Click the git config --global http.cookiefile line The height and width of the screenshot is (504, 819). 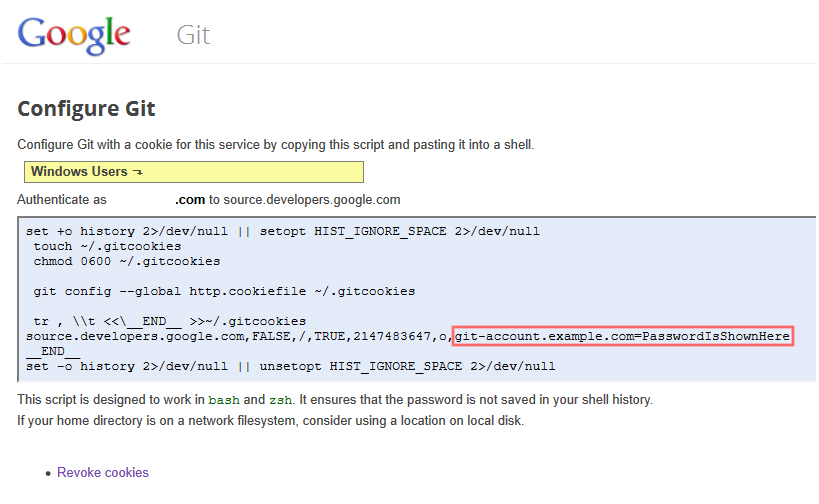[x=224, y=291]
